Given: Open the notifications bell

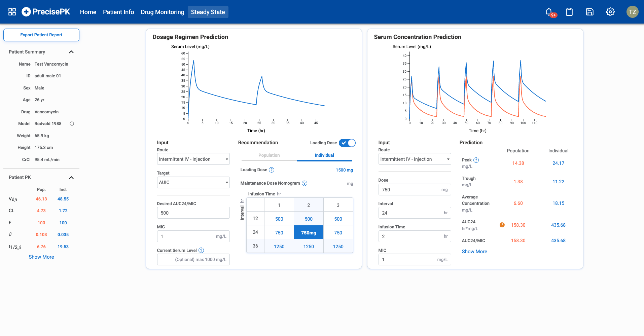Looking at the screenshot, I should (x=549, y=12).
